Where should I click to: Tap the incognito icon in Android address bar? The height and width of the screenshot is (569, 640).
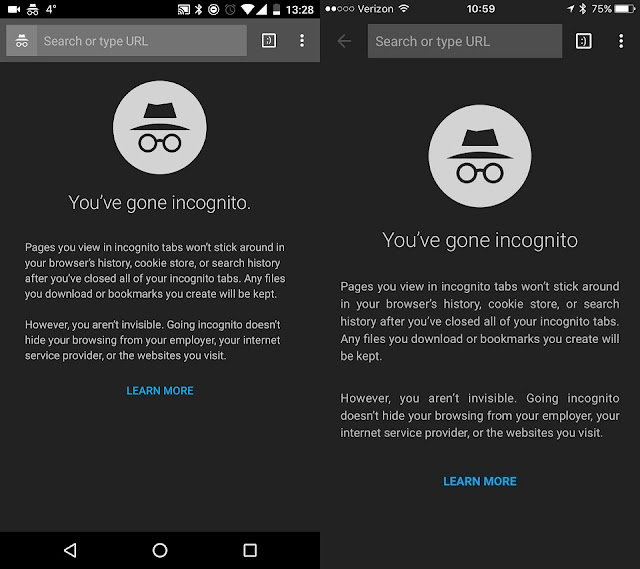pyautogui.click(x=22, y=41)
